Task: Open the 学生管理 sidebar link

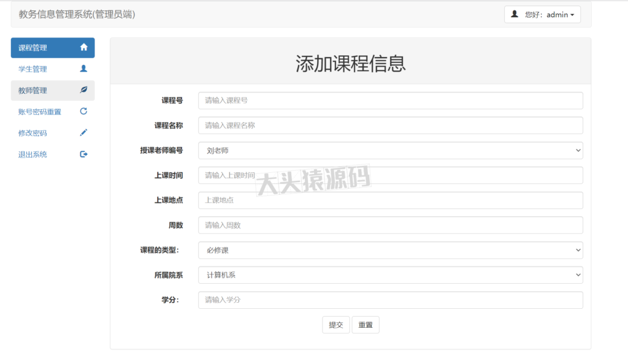Action: 53,69
